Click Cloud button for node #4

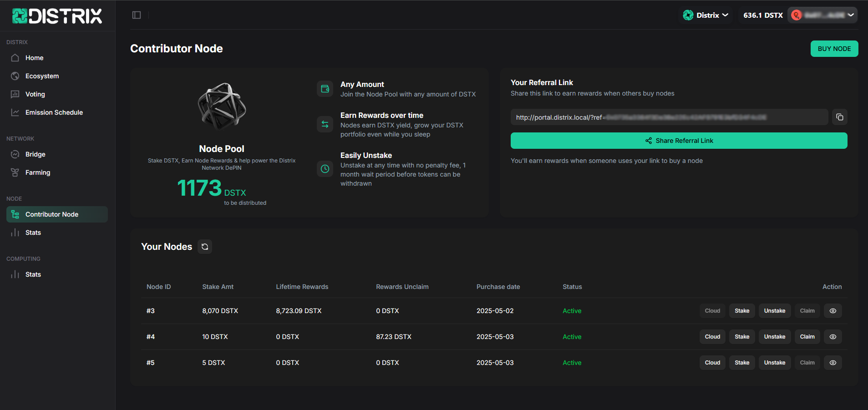(712, 337)
